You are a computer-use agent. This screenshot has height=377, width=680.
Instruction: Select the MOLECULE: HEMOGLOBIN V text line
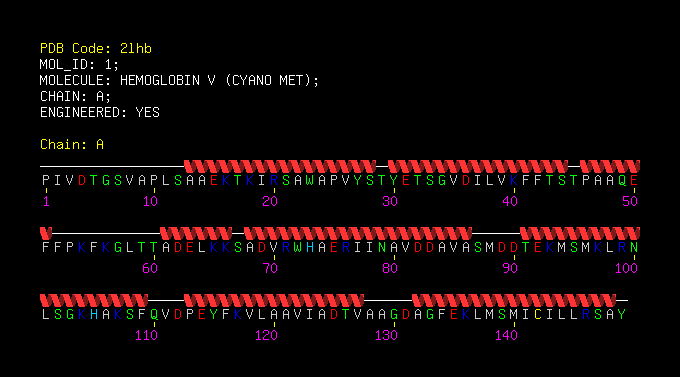click(179, 81)
